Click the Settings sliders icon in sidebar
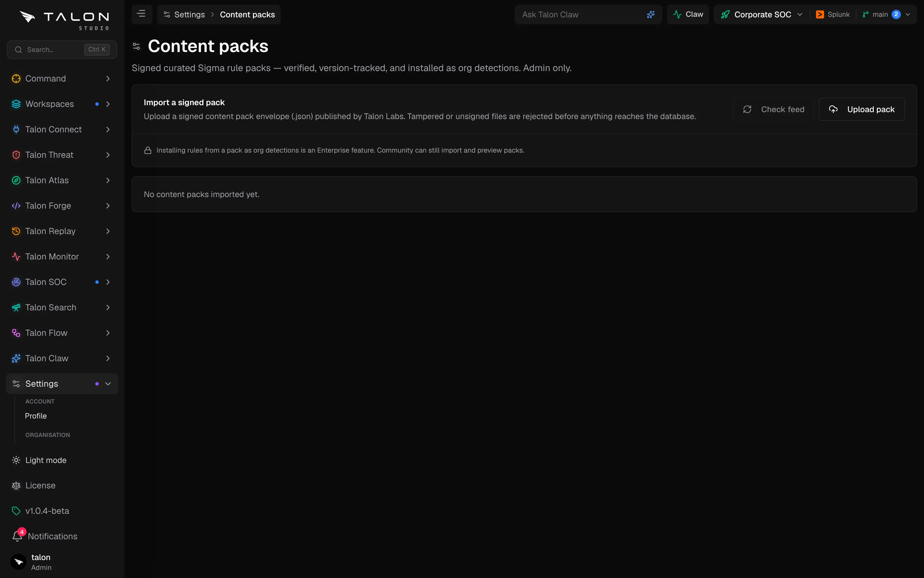The height and width of the screenshot is (578, 924). click(x=16, y=384)
